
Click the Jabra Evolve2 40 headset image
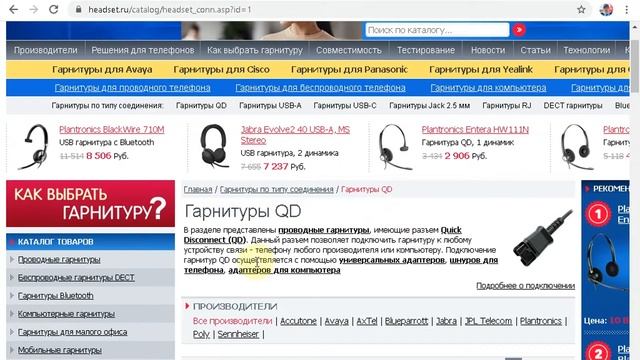214,147
